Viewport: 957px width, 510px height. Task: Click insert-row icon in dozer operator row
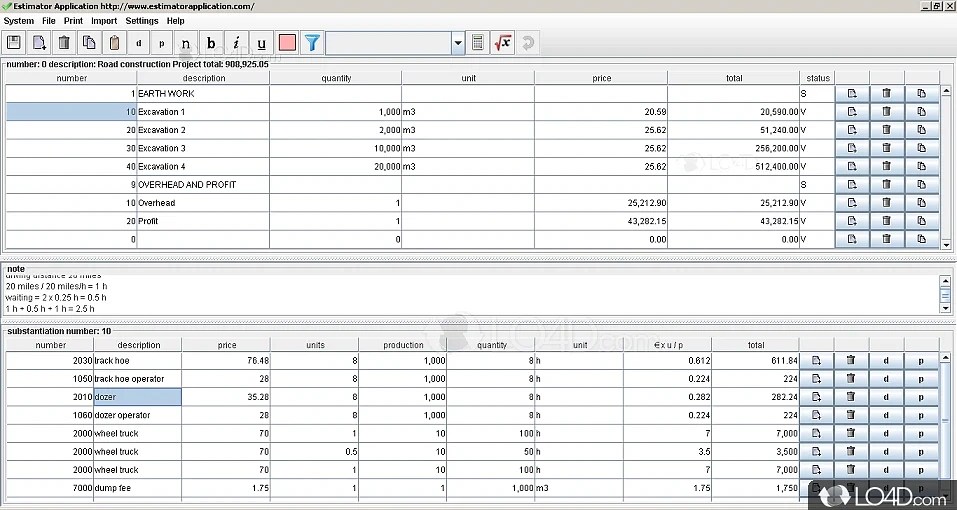tap(817, 415)
